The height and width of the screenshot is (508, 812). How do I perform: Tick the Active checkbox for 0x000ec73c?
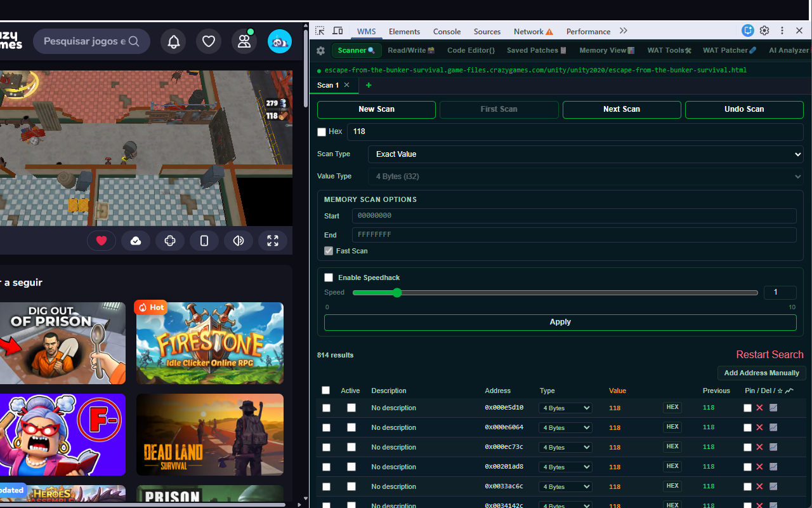(351, 447)
